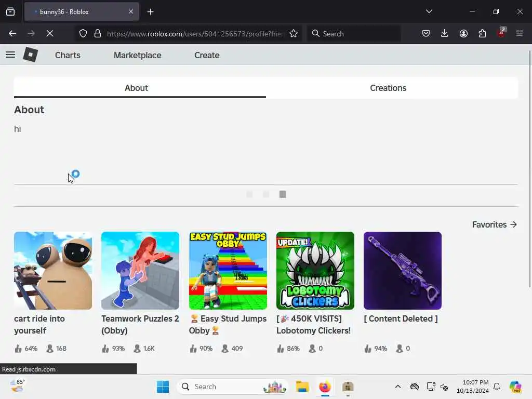The width and height of the screenshot is (532, 399).
Task: Click the Lobotomy Clickers thumbnail
Action: [315, 270]
